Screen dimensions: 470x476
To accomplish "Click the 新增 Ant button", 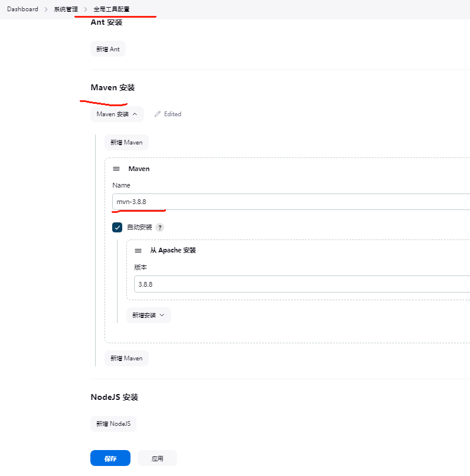I will 108,49.
